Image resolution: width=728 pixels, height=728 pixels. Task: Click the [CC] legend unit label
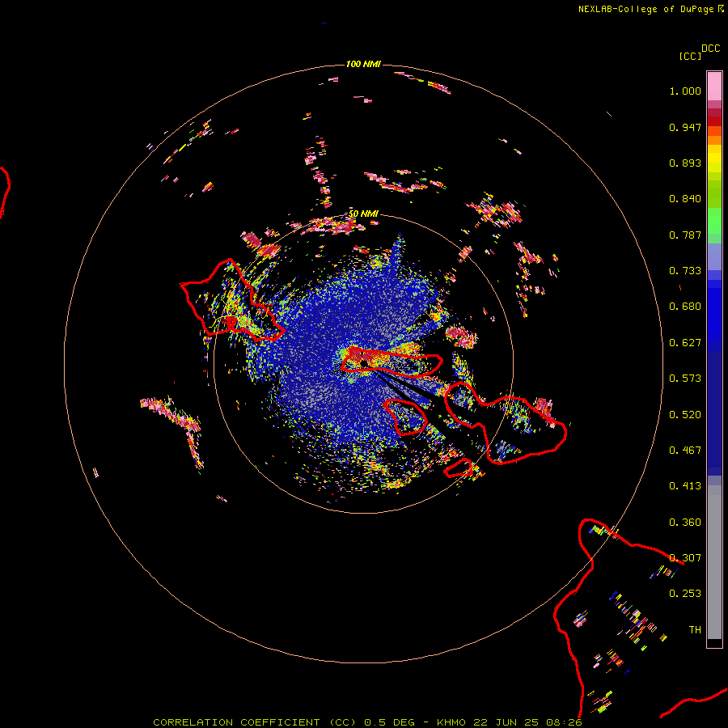690,56
